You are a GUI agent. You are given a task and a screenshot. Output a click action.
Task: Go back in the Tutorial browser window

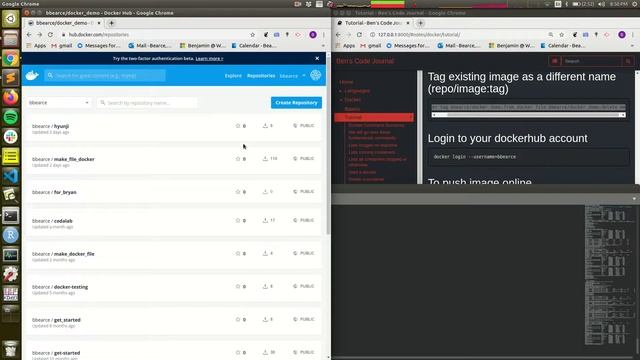pos(338,35)
